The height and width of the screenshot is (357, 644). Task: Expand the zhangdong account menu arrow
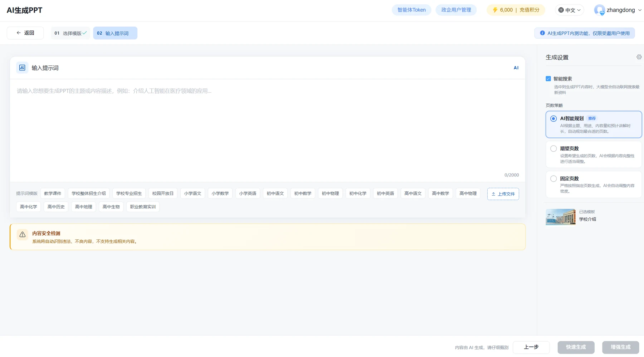640,10
